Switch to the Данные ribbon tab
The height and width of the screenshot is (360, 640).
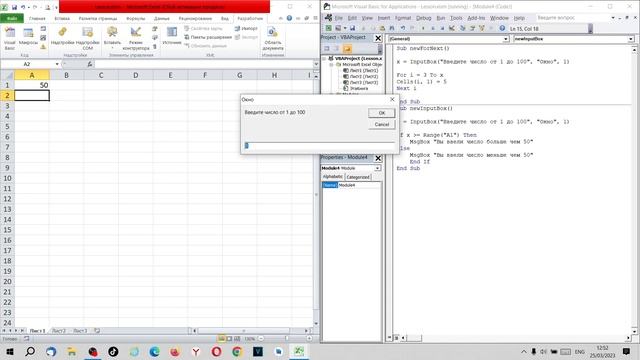tap(162, 18)
